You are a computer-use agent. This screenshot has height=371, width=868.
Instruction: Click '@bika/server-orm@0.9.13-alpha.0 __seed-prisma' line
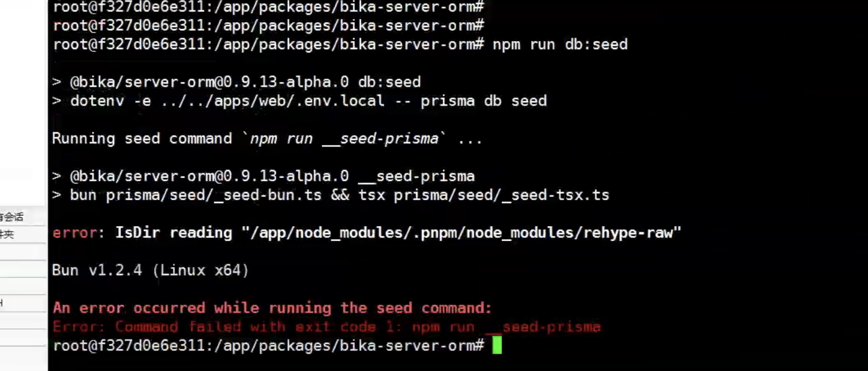tap(272, 176)
